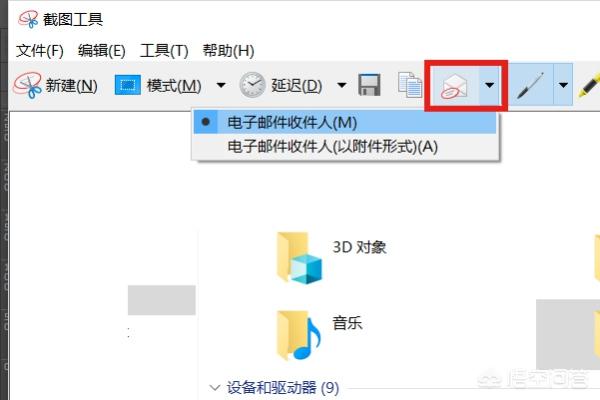
Task: Select the Pen tool icon
Action: pos(530,85)
